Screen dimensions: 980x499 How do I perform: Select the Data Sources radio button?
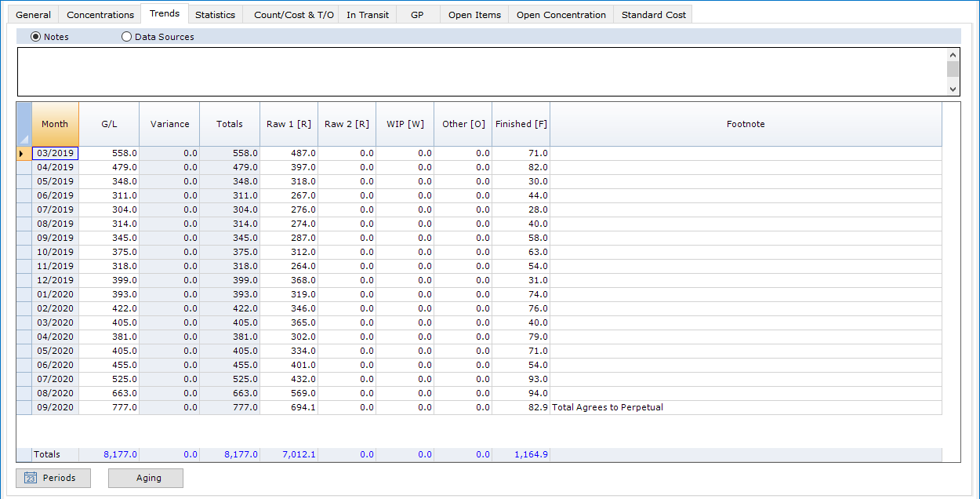pyautogui.click(x=126, y=36)
